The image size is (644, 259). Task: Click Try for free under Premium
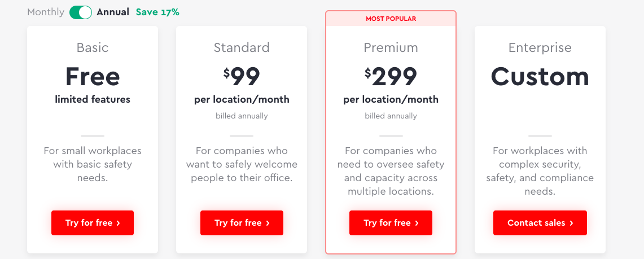point(391,223)
